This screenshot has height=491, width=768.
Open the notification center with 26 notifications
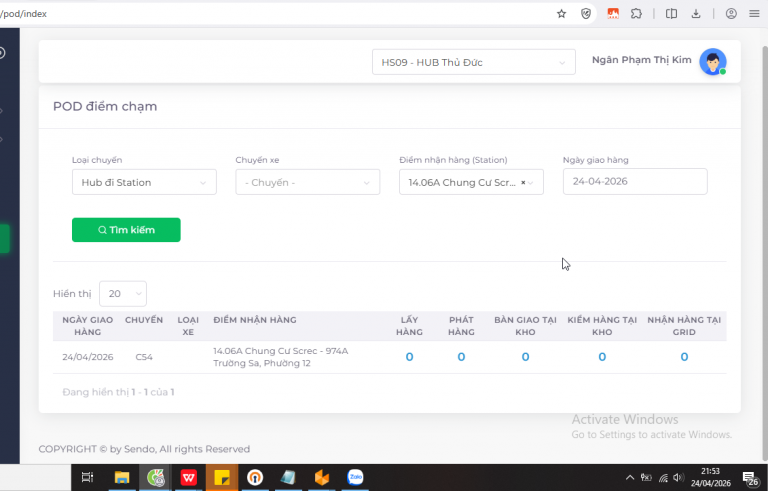750,478
